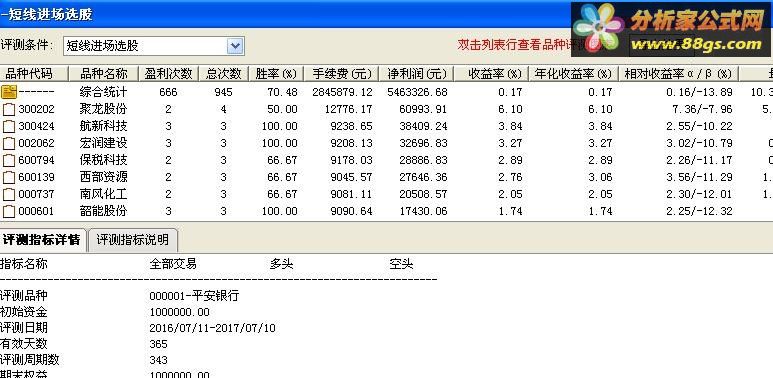
Task: Click document icon beside 300424 航新科技
Action: [x=9, y=127]
